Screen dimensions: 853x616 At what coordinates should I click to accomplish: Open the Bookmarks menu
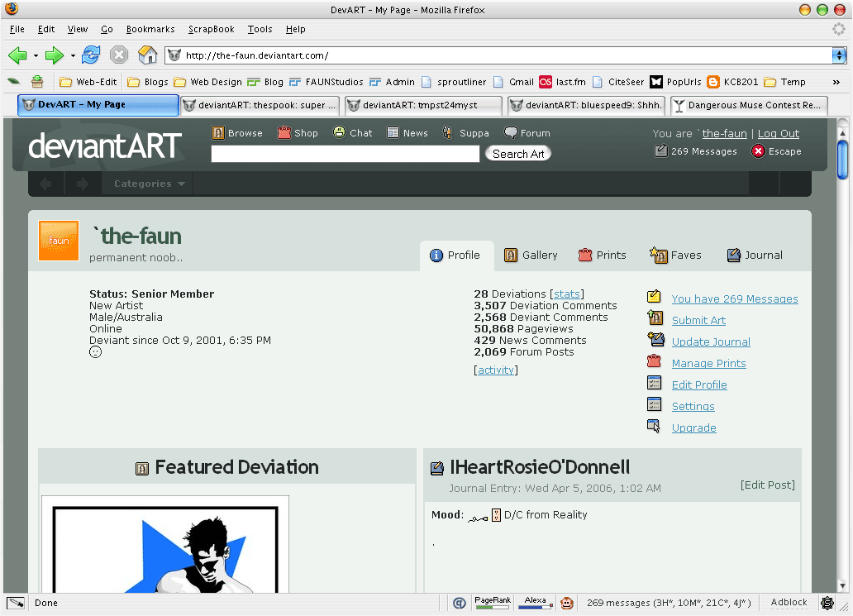click(x=150, y=29)
